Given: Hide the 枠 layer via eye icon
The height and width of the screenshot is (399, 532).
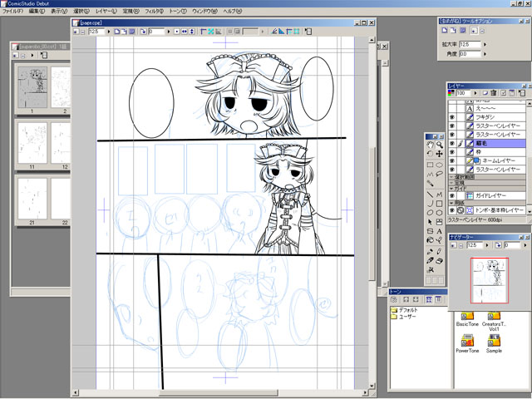Looking at the screenshot, I should 452,152.
